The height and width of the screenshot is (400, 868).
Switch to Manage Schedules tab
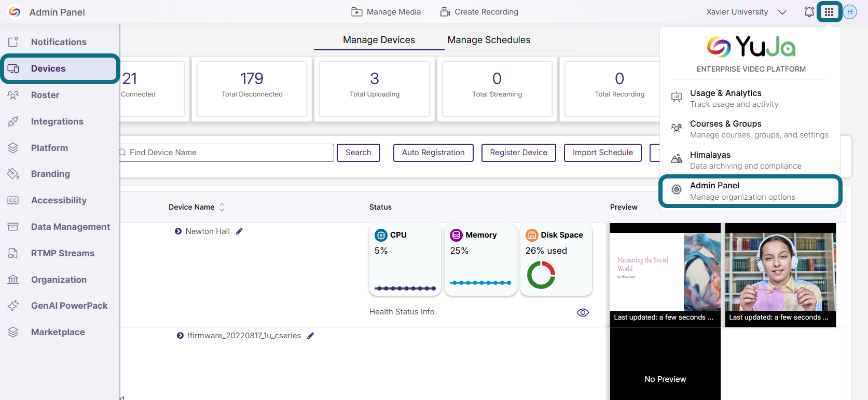(489, 40)
